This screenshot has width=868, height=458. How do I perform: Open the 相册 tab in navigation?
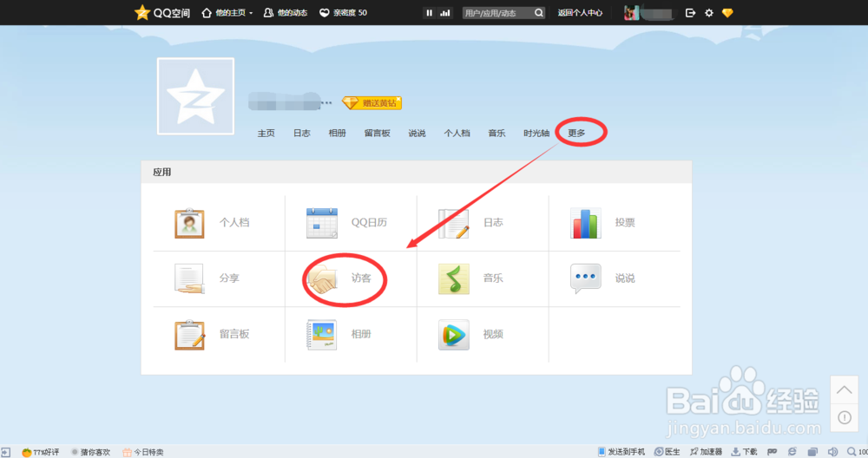click(337, 134)
